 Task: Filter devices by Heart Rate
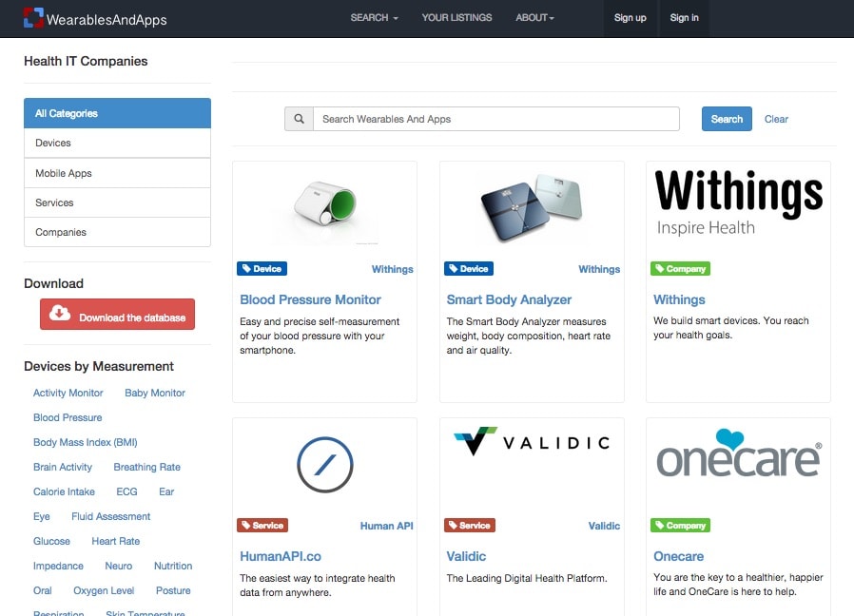pos(115,542)
